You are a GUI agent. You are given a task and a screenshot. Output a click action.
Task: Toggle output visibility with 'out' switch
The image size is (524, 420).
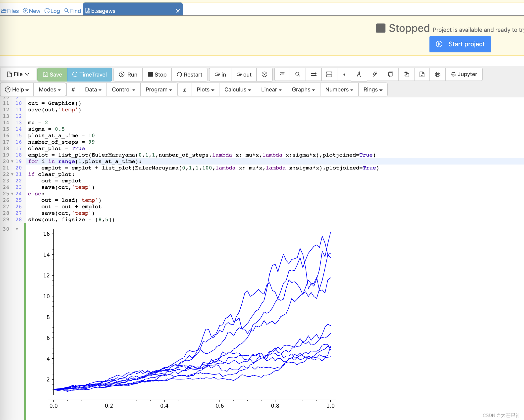(244, 75)
